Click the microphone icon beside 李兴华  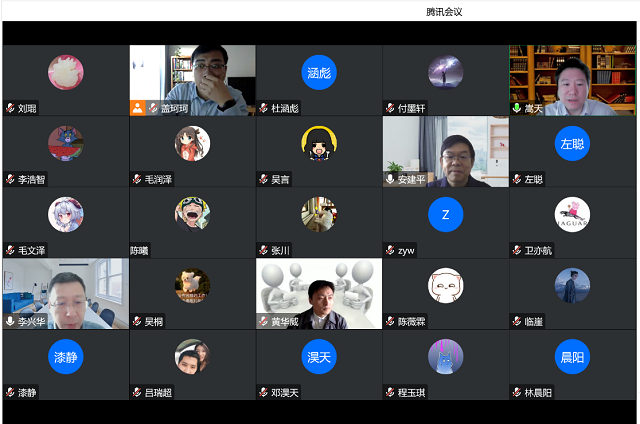click(10, 322)
